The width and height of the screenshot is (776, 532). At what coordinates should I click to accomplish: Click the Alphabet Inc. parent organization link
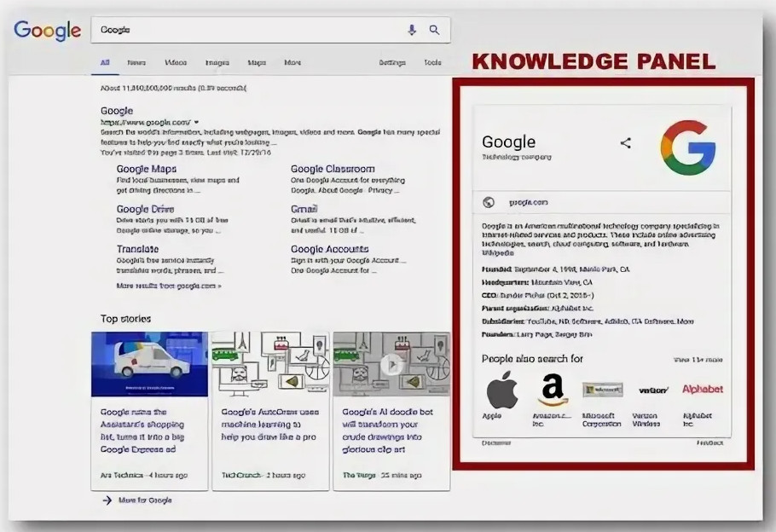(x=572, y=309)
